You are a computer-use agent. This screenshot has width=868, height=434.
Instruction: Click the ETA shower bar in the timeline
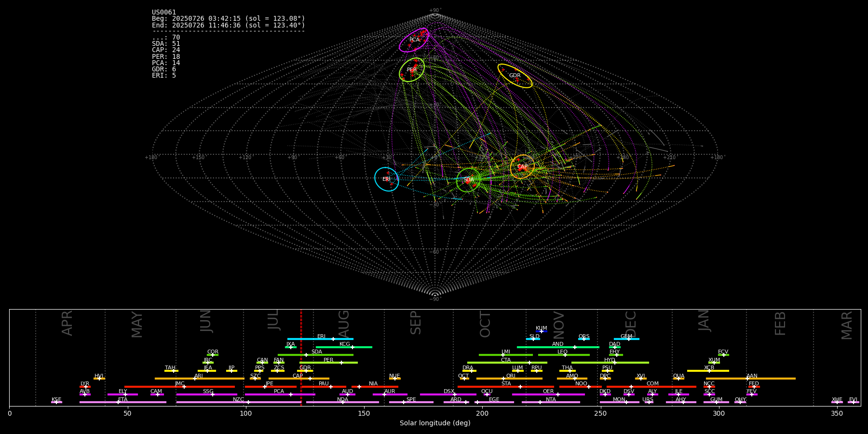click(123, 402)
